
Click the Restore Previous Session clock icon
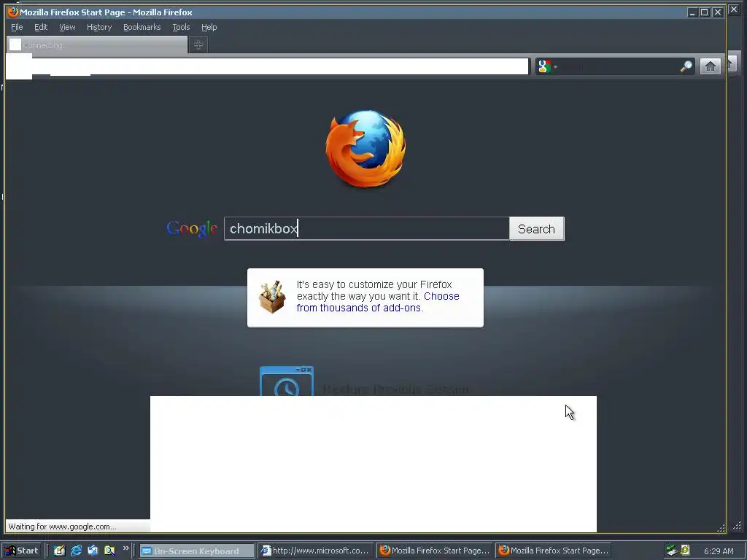pyautogui.click(x=286, y=381)
